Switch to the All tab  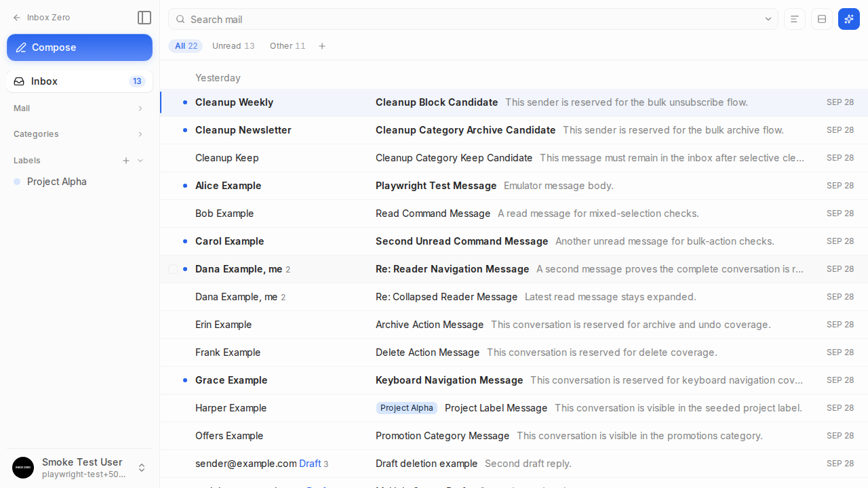pyautogui.click(x=186, y=46)
